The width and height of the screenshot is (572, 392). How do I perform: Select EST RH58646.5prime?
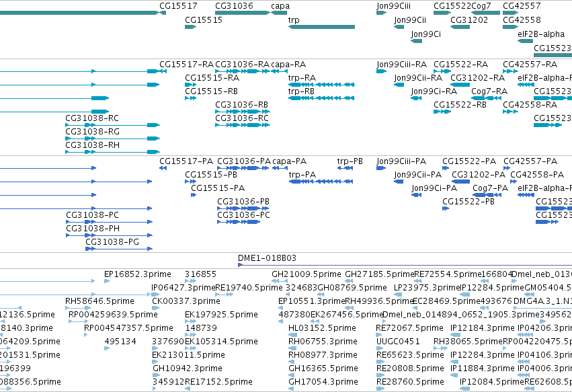click(99, 301)
